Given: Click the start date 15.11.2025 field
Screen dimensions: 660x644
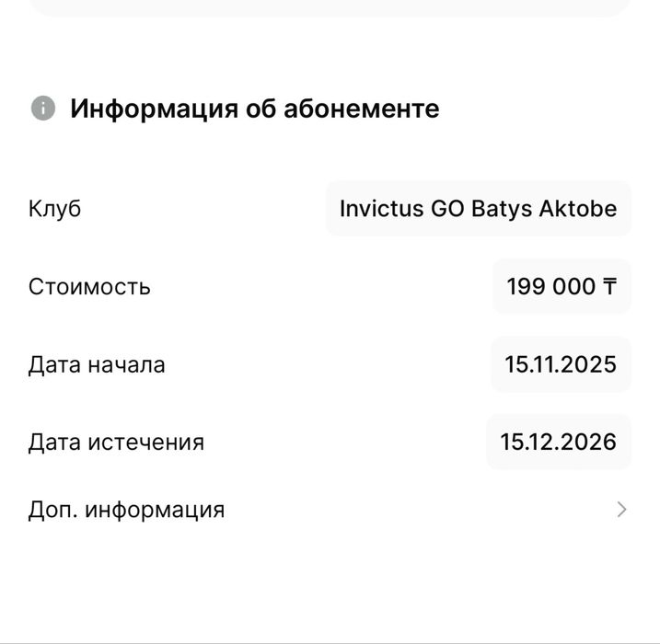Looking at the screenshot, I should coord(561,364).
